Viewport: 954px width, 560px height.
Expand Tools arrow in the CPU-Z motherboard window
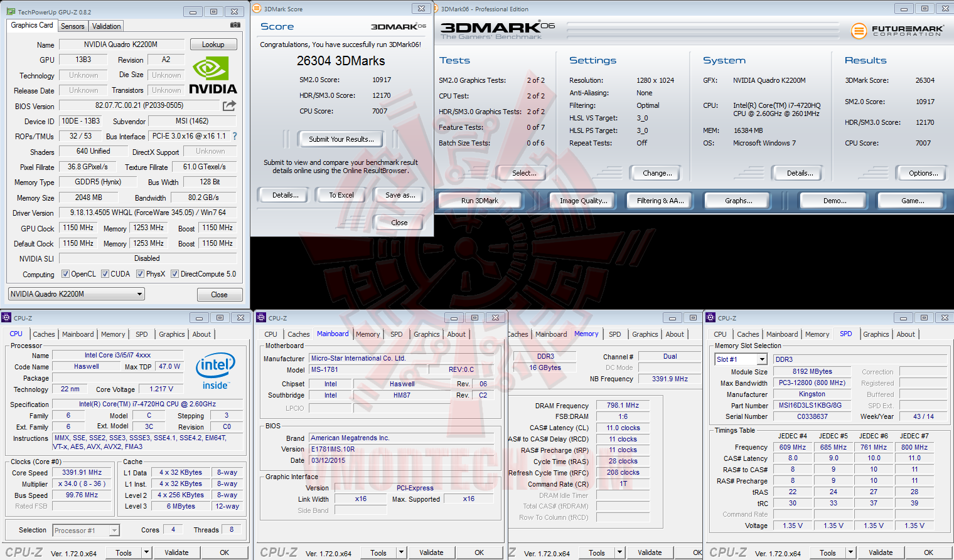pos(401,552)
